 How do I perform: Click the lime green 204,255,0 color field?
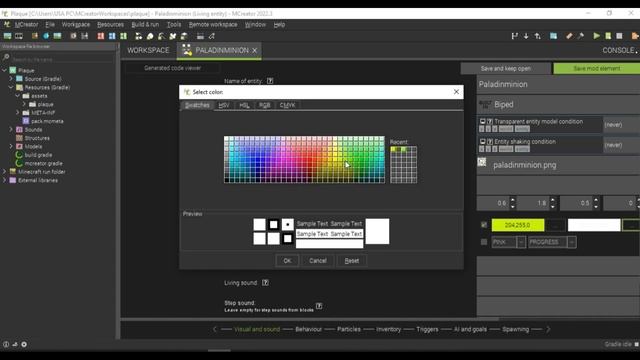pos(518,225)
